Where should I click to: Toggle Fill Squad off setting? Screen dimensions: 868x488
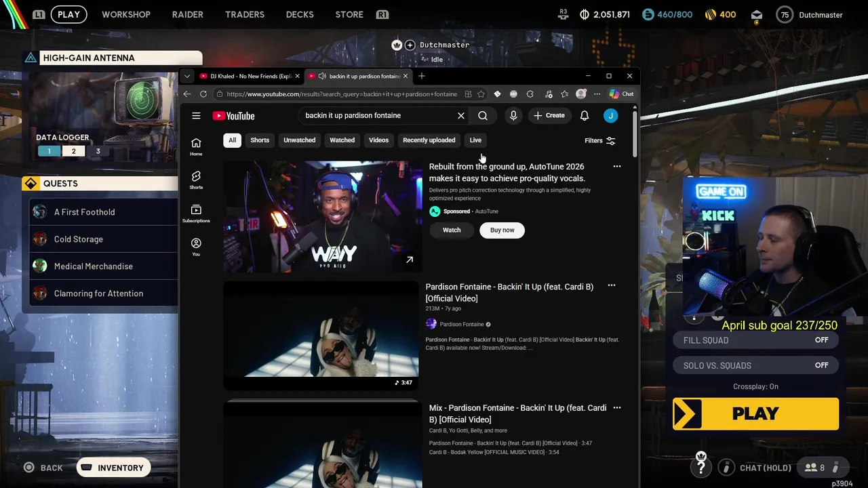(755, 340)
